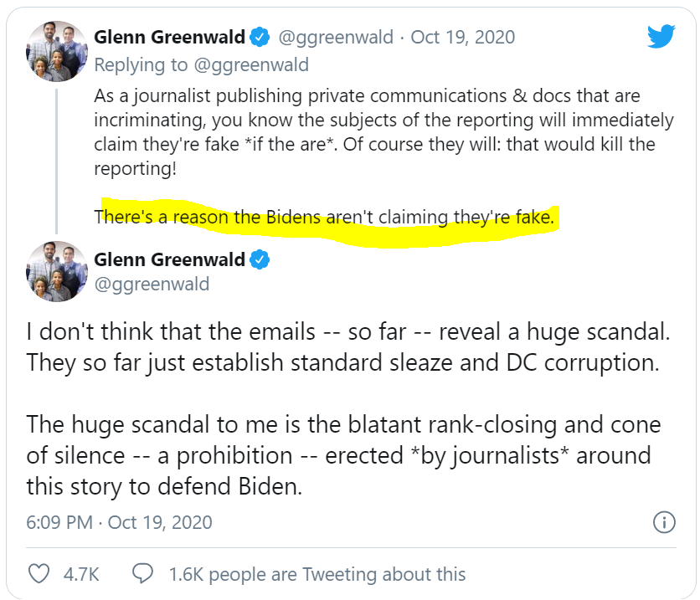This screenshot has height=600, width=700.
Task: Click the verified badge on the main tweet
Action: (260, 259)
